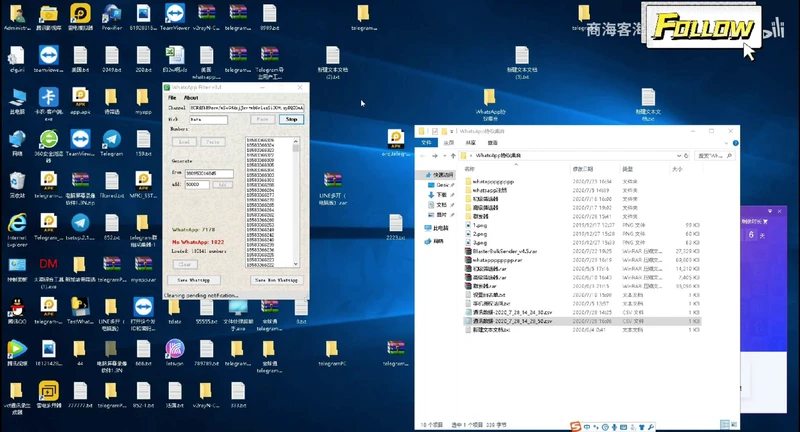Open the Tencent Video desktop icon
The width and height of the screenshot is (800, 432).
pyautogui.click(x=17, y=352)
